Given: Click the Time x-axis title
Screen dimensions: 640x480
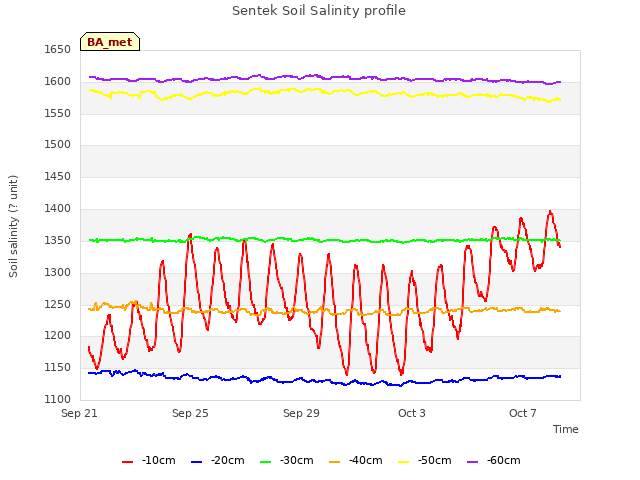Looking at the screenshot, I should 565,429.
